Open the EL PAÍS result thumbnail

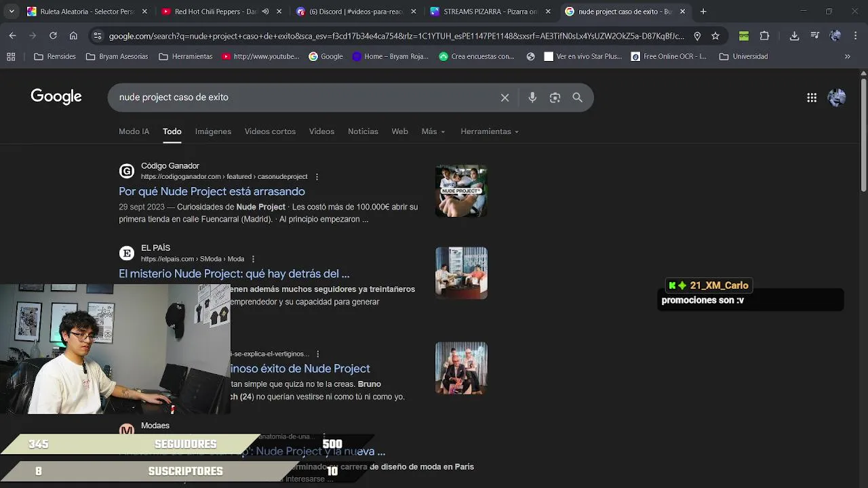click(x=461, y=273)
